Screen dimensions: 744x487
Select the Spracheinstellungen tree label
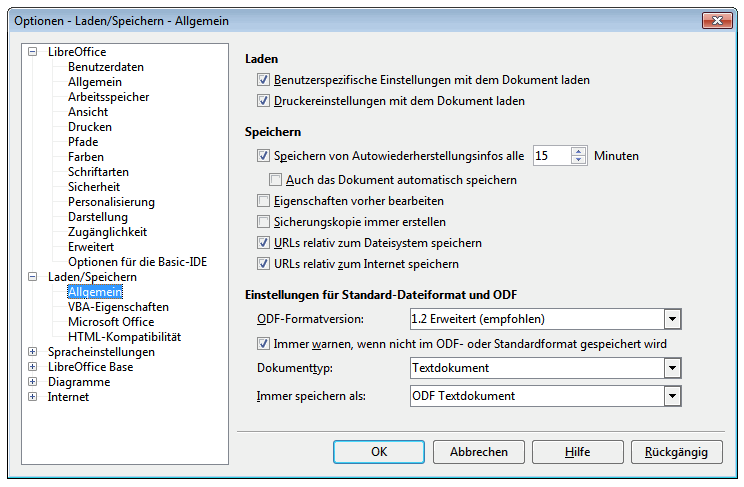(101, 352)
